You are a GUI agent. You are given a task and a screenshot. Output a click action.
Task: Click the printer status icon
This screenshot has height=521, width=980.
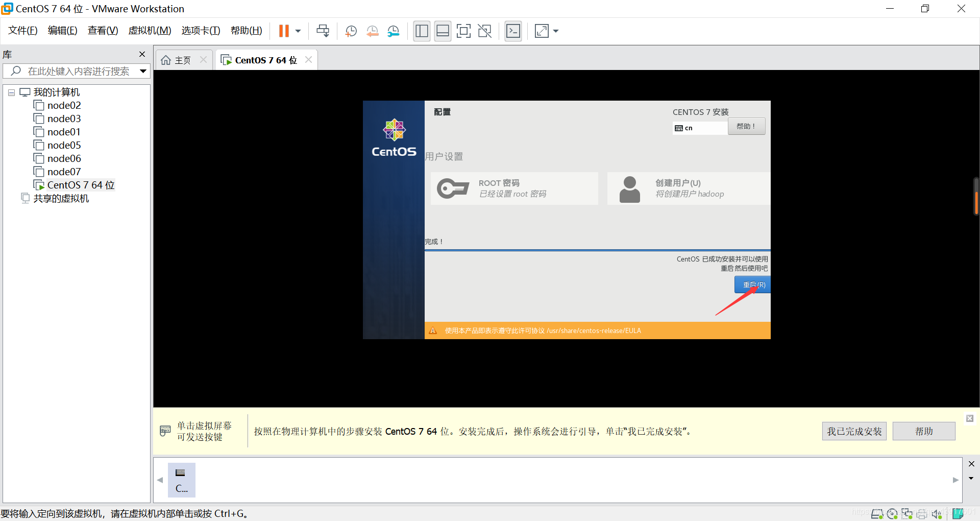[922, 514]
